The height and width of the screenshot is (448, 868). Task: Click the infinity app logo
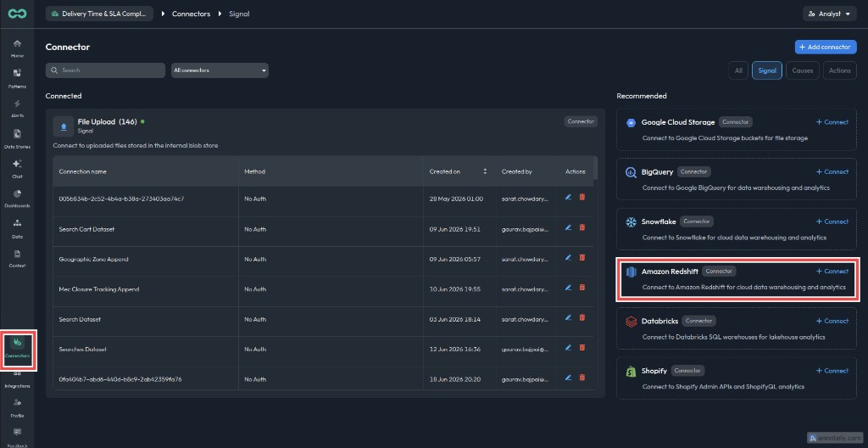17,14
